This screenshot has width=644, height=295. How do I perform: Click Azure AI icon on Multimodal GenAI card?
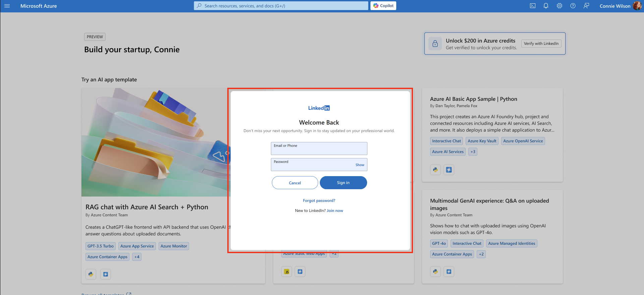[x=449, y=272]
